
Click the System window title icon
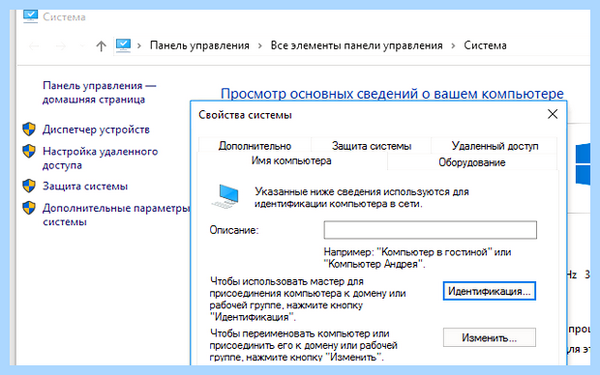[x=30, y=16]
